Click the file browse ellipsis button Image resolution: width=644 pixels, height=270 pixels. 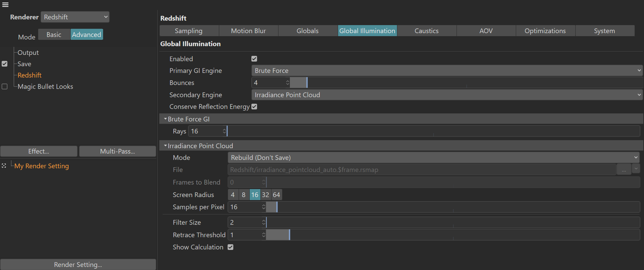pos(624,170)
